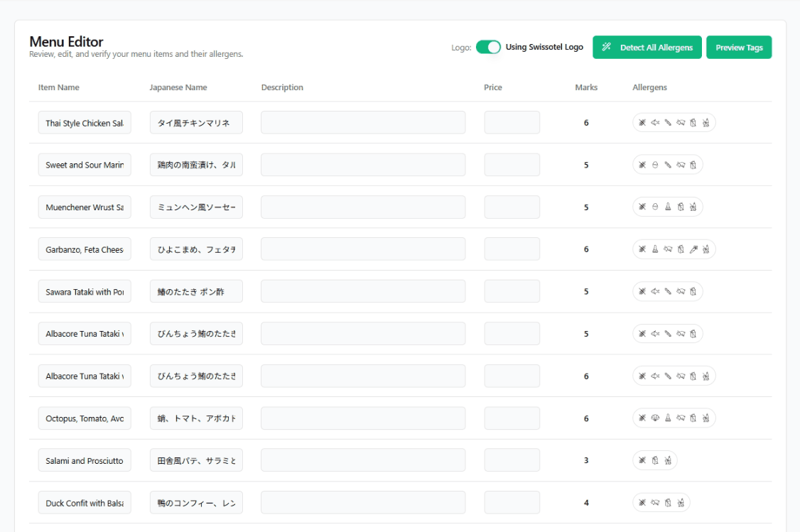800x532 pixels.
Task: Click Price field for Muenchener Wrust row
Action: 512,207
